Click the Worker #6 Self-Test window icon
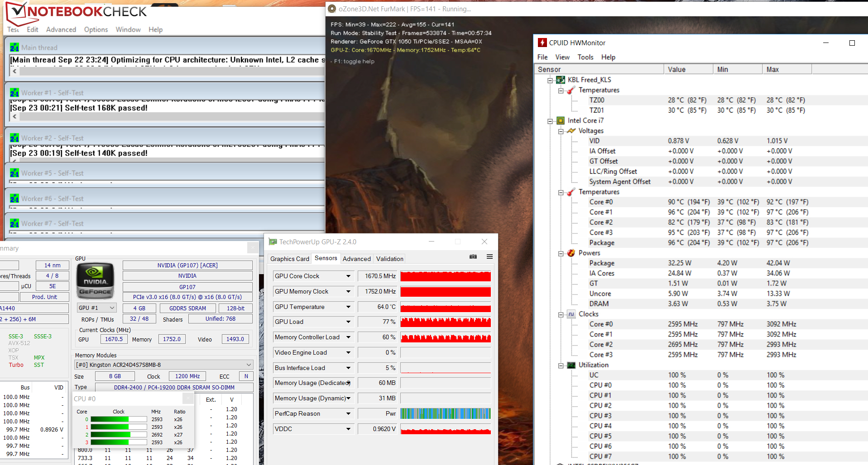 [x=14, y=199]
